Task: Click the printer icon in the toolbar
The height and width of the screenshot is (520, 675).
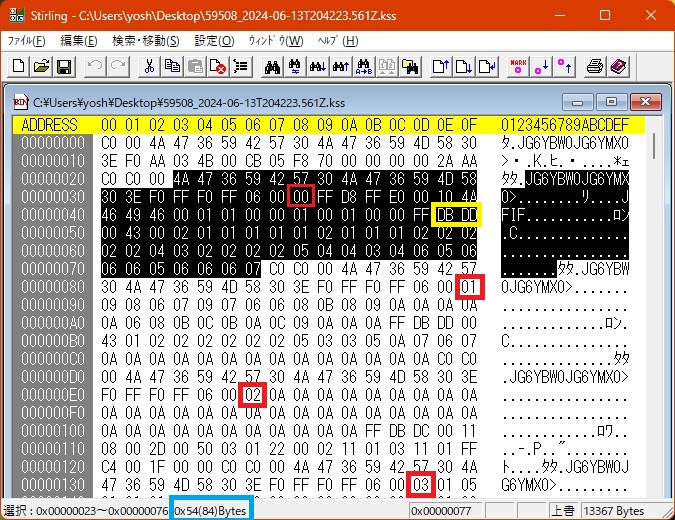Action: (x=595, y=66)
